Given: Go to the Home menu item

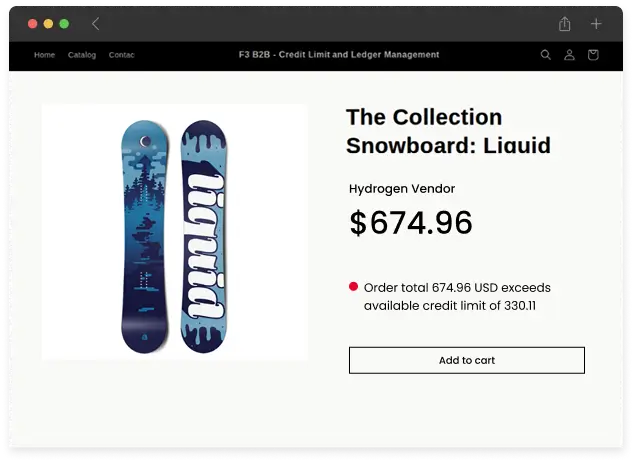Looking at the screenshot, I should pyautogui.click(x=44, y=55).
